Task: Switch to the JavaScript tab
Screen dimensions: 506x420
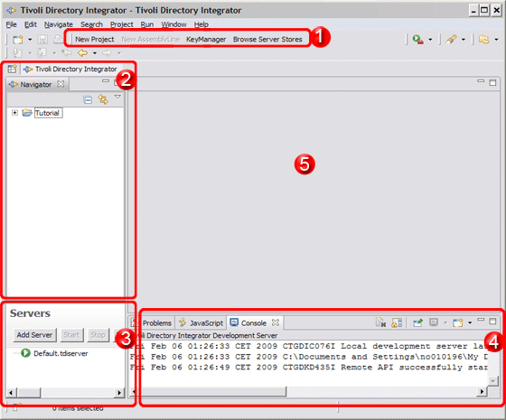Action: coord(201,323)
